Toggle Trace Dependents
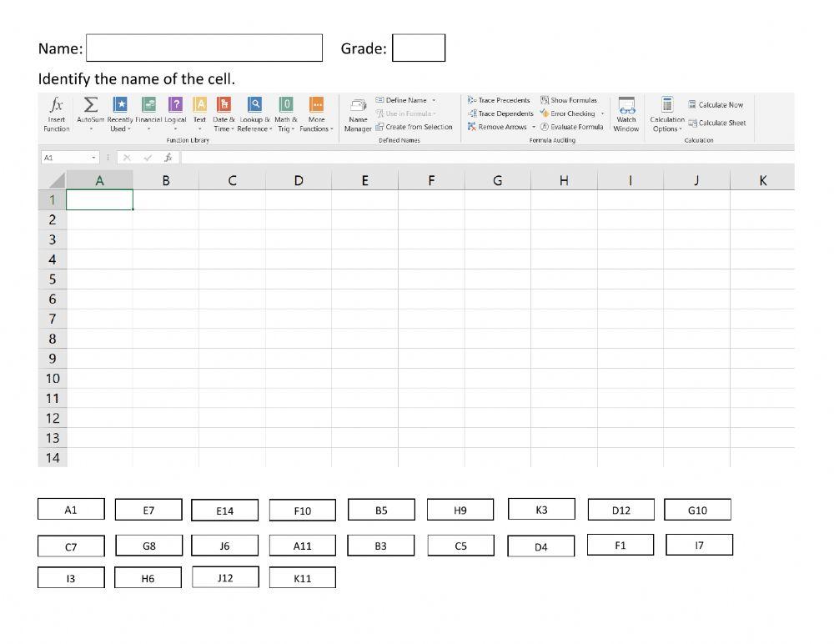Viewport: 834px width, 644px height. click(x=500, y=113)
